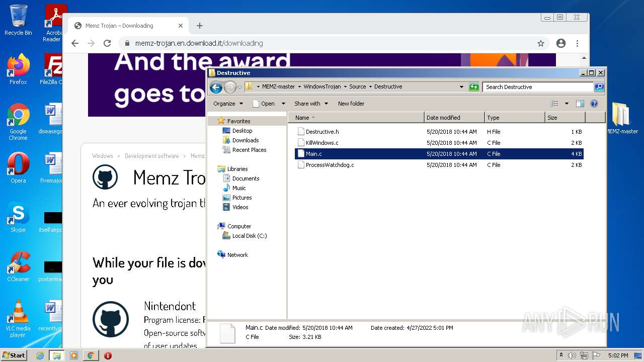Select Music library

[239, 188]
